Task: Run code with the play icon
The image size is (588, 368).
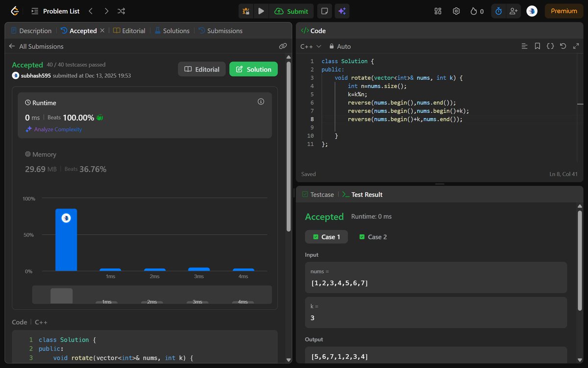Action: point(261,11)
